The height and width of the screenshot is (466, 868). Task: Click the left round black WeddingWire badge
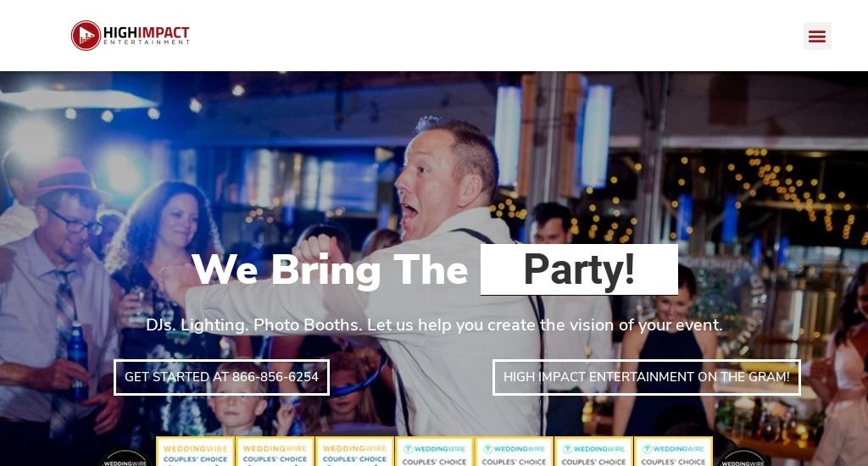pyautogui.click(x=125, y=458)
